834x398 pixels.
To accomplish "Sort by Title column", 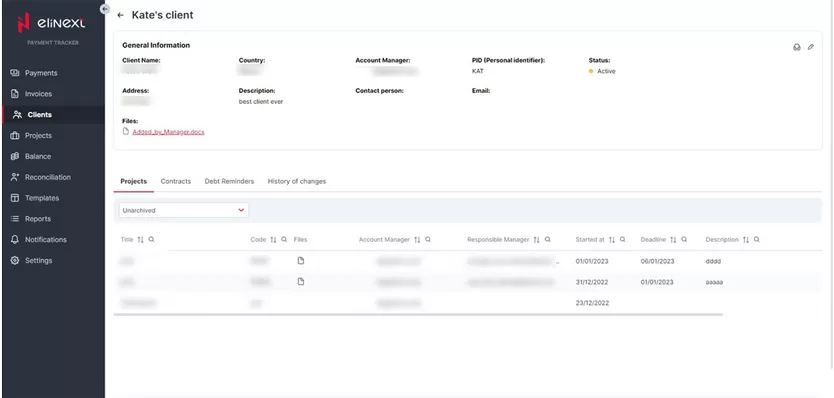I will tap(140, 240).
